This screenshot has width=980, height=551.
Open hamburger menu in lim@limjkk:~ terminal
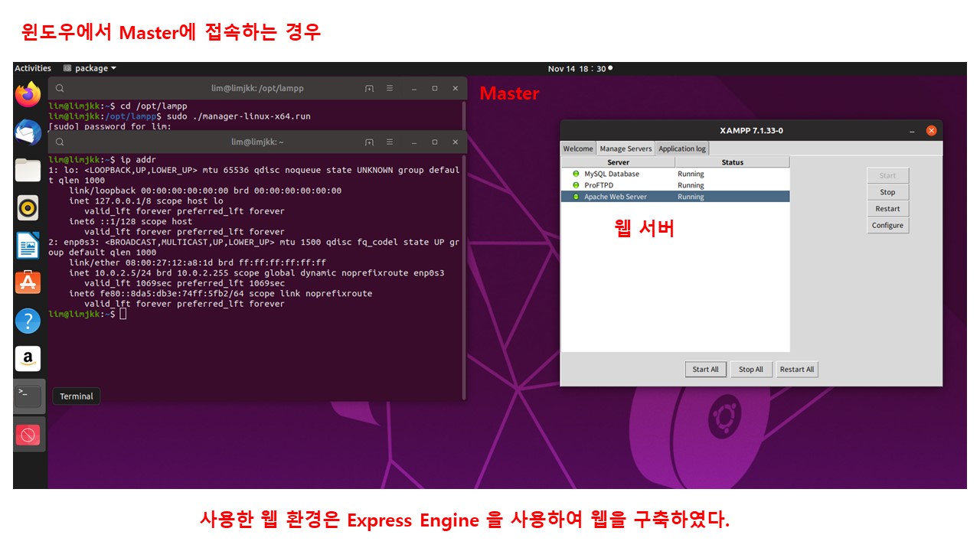click(x=389, y=142)
